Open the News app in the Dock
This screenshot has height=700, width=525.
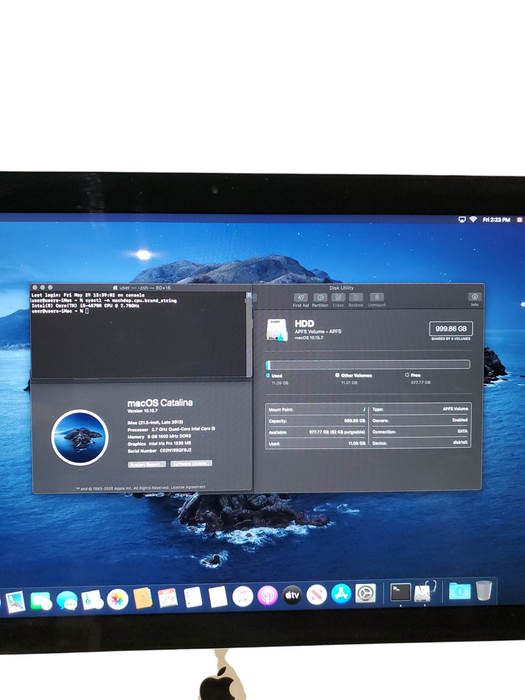(317, 595)
